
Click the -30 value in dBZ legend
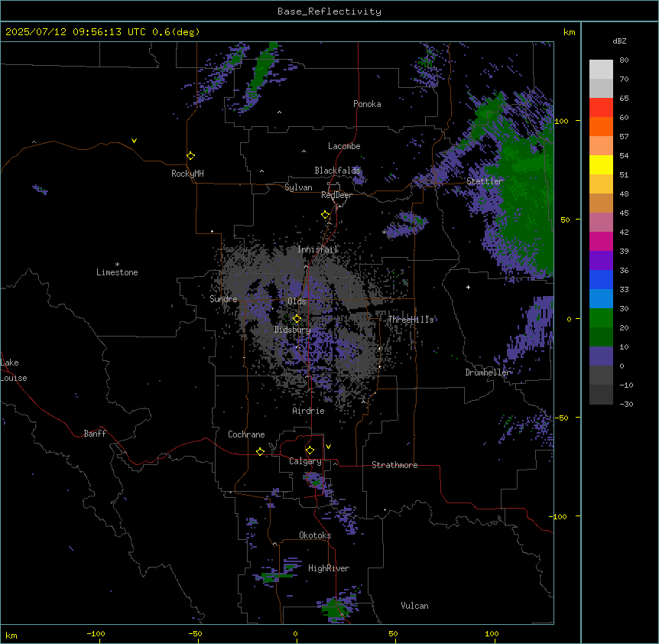(626, 404)
